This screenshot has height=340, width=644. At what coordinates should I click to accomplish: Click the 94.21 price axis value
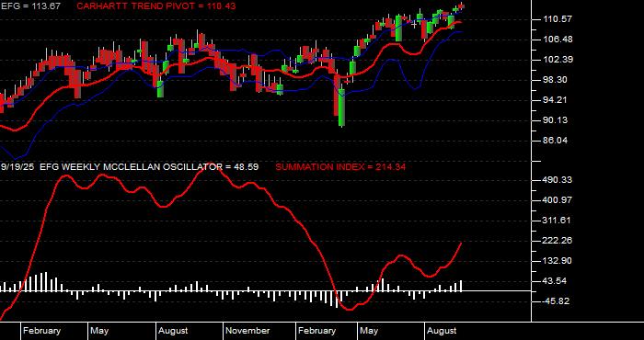pyautogui.click(x=555, y=99)
